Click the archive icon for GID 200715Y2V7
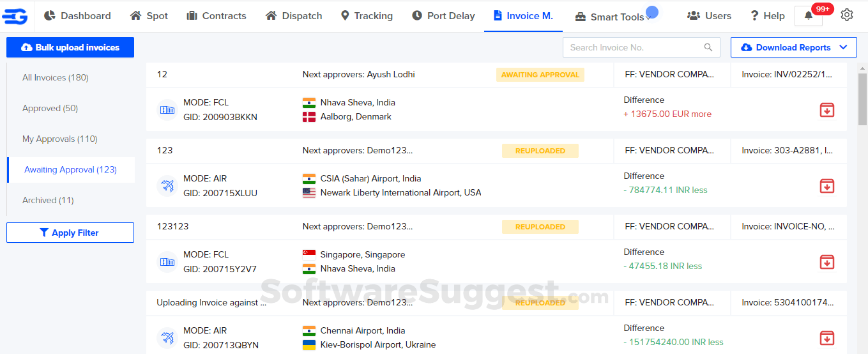 point(827,262)
